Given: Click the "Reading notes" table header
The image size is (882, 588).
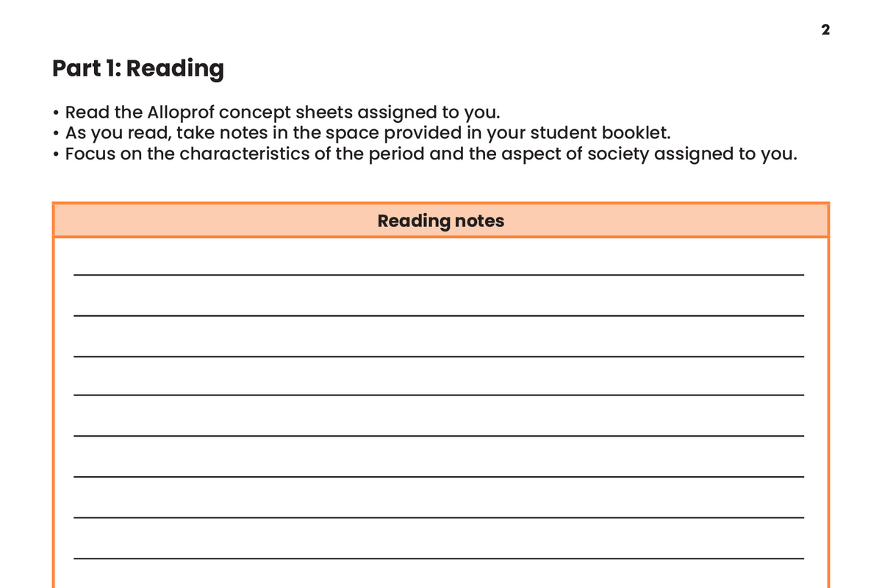Looking at the screenshot, I should 440,220.
